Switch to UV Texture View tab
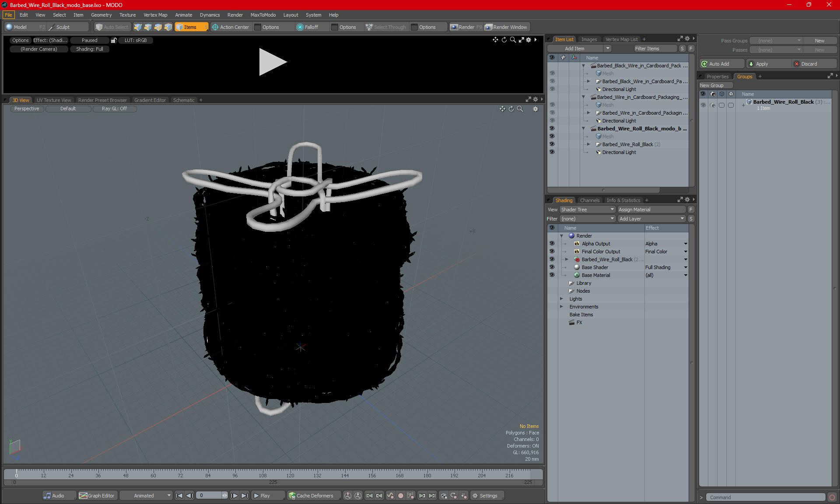 (x=54, y=100)
